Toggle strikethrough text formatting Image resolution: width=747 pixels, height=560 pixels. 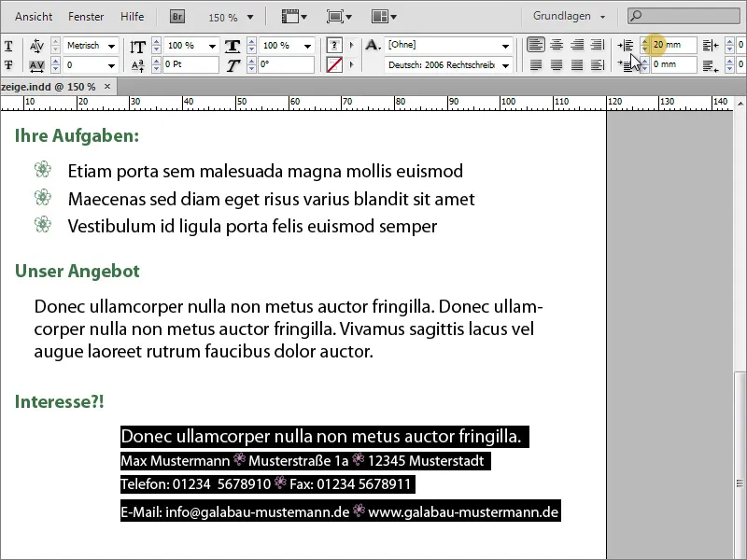coord(8,64)
